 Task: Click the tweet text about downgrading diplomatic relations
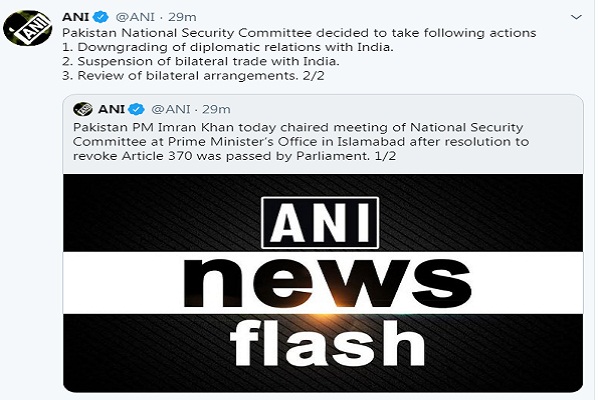click(228, 47)
